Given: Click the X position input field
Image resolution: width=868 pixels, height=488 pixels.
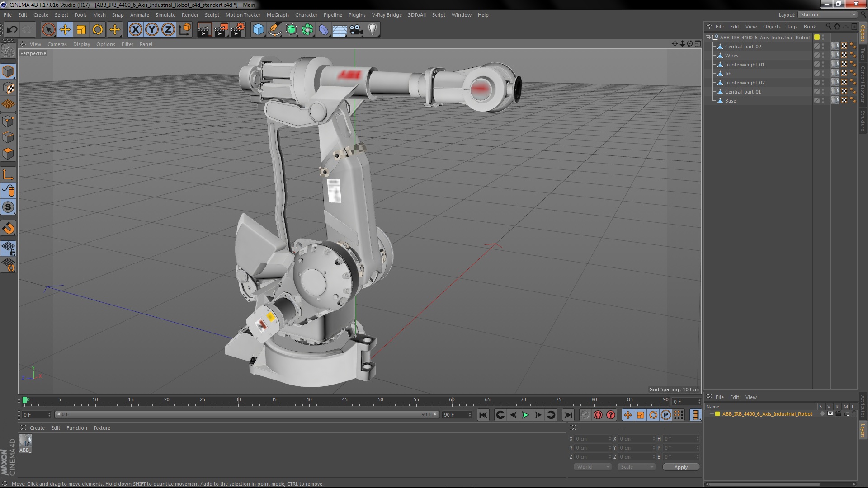Looking at the screenshot, I should (593, 439).
